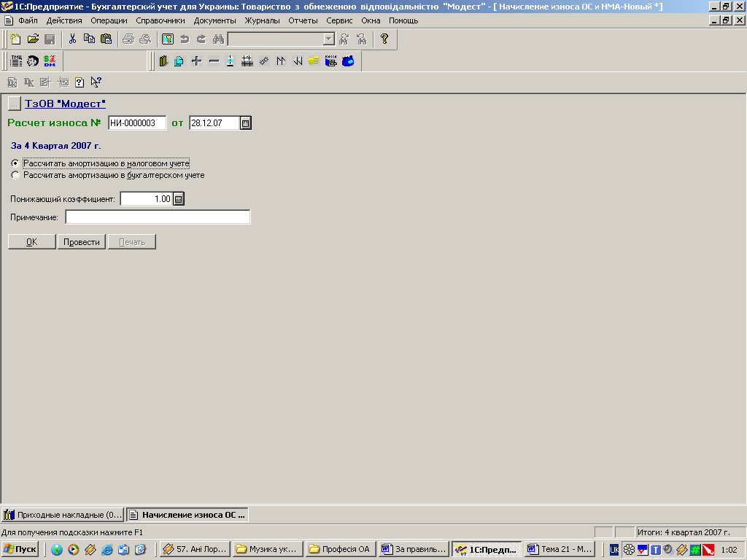
Task: Click the Понижающий коэффициент value field
Action: (x=146, y=199)
